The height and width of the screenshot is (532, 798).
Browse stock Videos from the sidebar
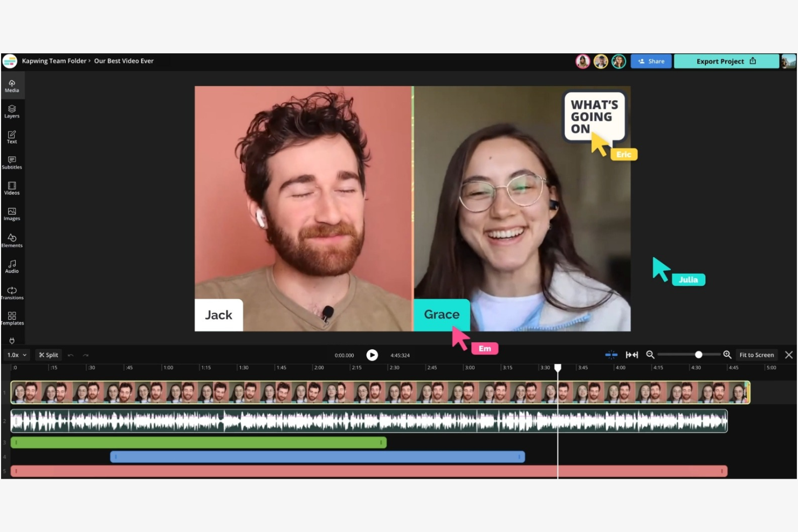click(x=11, y=188)
